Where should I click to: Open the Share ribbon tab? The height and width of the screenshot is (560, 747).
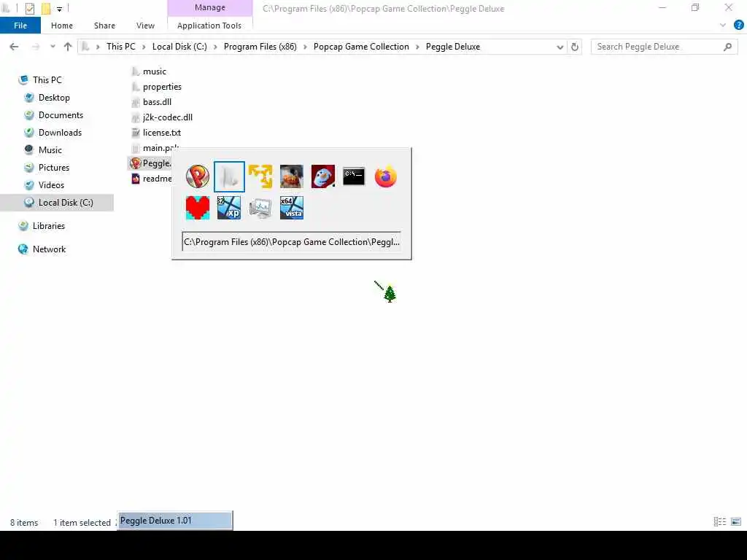click(104, 26)
